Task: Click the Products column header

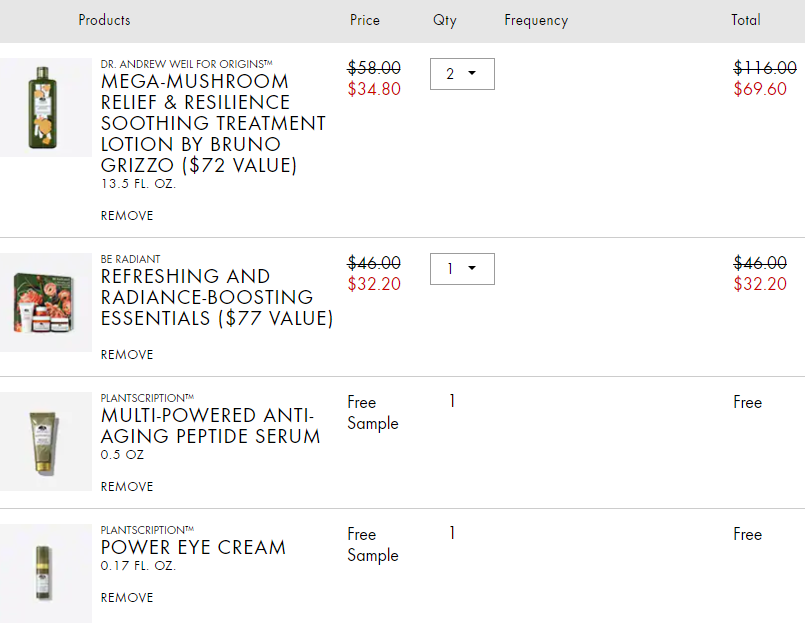Action: [104, 20]
